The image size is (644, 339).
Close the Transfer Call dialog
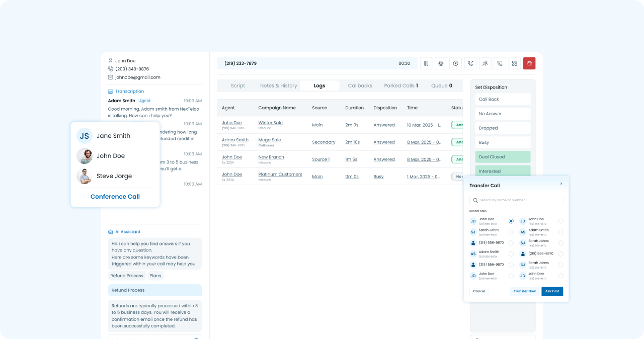(x=561, y=184)
